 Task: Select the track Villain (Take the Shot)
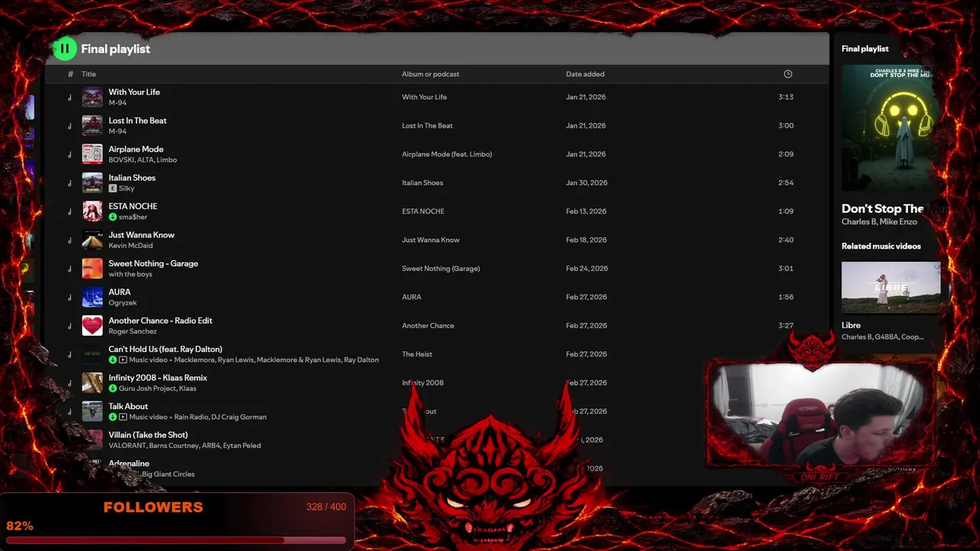148,435
